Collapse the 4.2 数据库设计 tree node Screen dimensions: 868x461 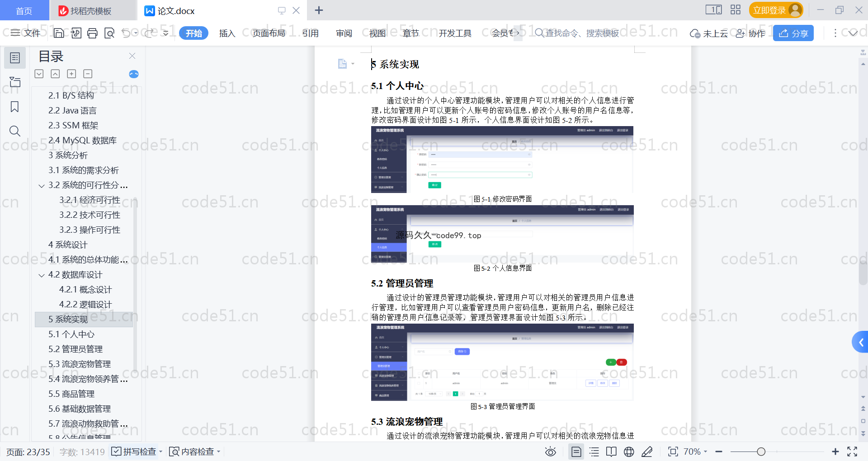coord(42,275)
